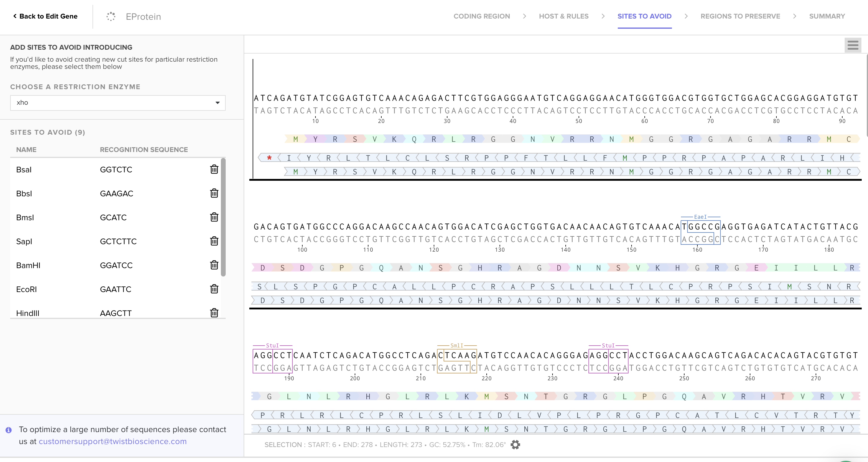The height and width of the screenshot is (462, 868).
Task: Delete SapI from sites to avoid
Action: pos(214,241)
